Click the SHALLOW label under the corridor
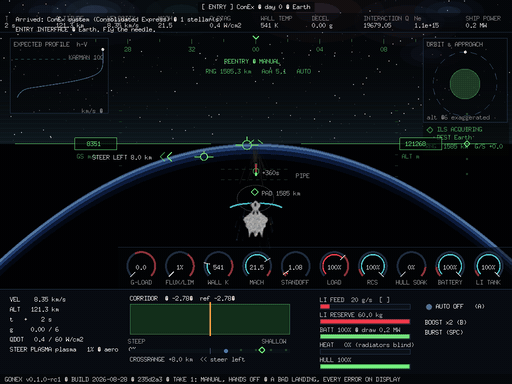Screen dimensions: 512x384 click(274, 341)
